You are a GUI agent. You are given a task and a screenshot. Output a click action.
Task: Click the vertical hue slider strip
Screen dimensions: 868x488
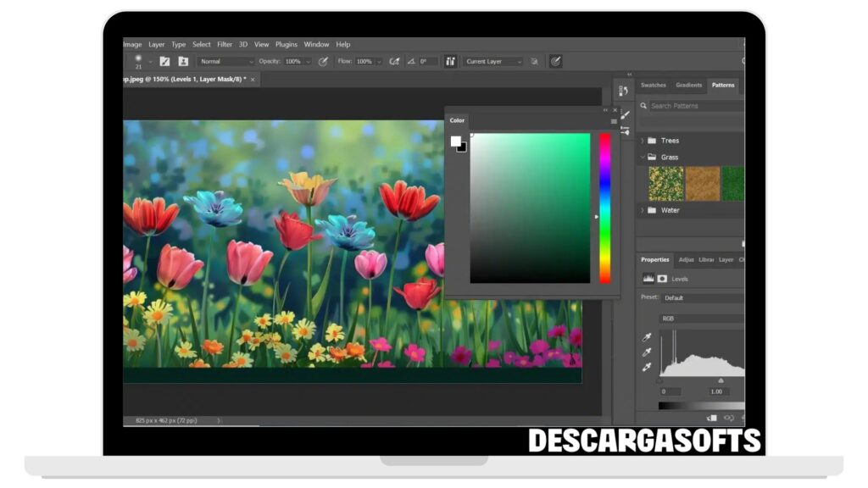coord(605,208)
